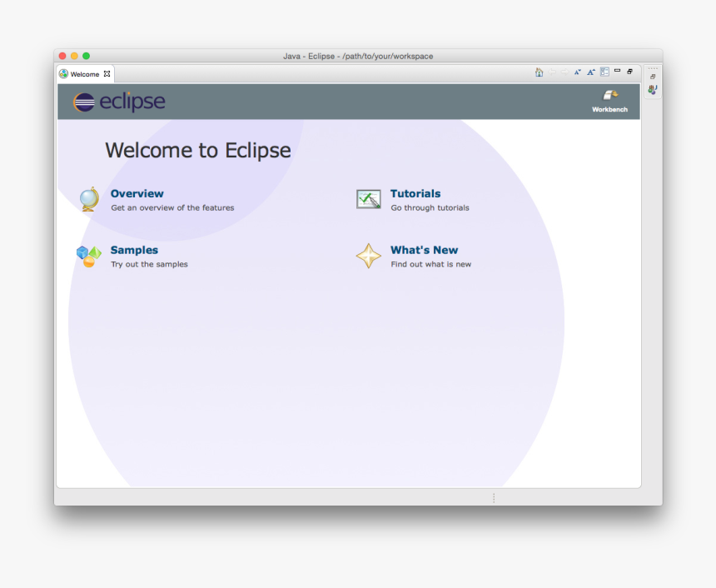This screenshot has width=716, height=588.
Task: Minimize the Welcome view panel
Action: [618, 72]
